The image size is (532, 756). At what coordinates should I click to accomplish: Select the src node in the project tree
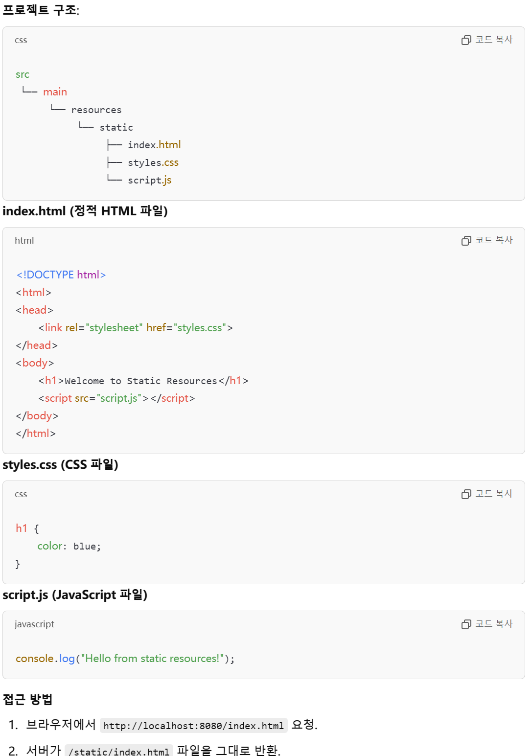(23, 74)
